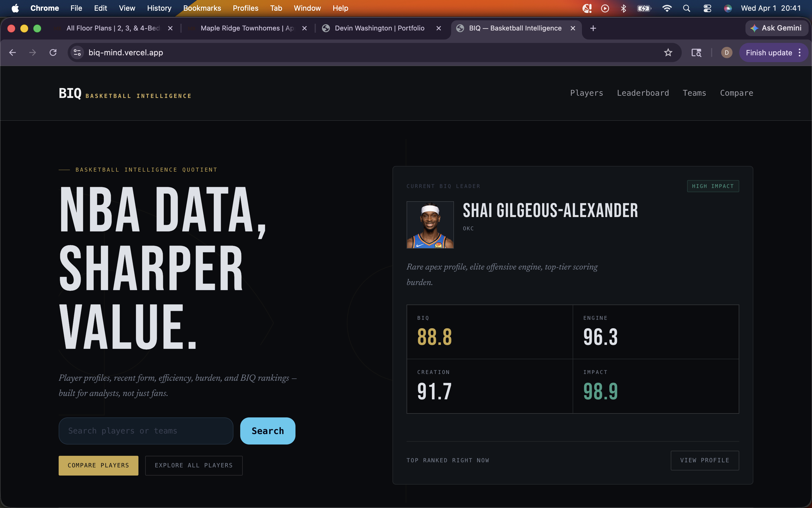Viewport: 812px width, 508px height.
Task: Open Control Center in menu bar
Action: click(x=707, y=8)
